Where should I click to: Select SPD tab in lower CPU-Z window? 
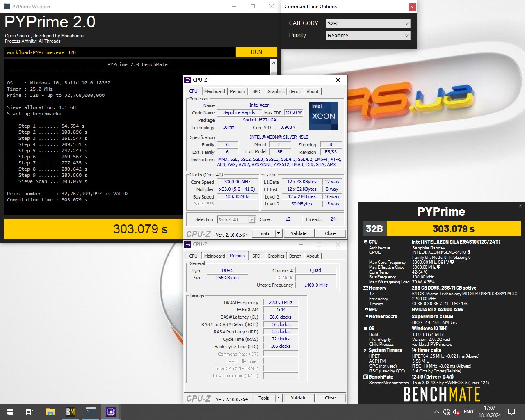(x=256, y=256)
